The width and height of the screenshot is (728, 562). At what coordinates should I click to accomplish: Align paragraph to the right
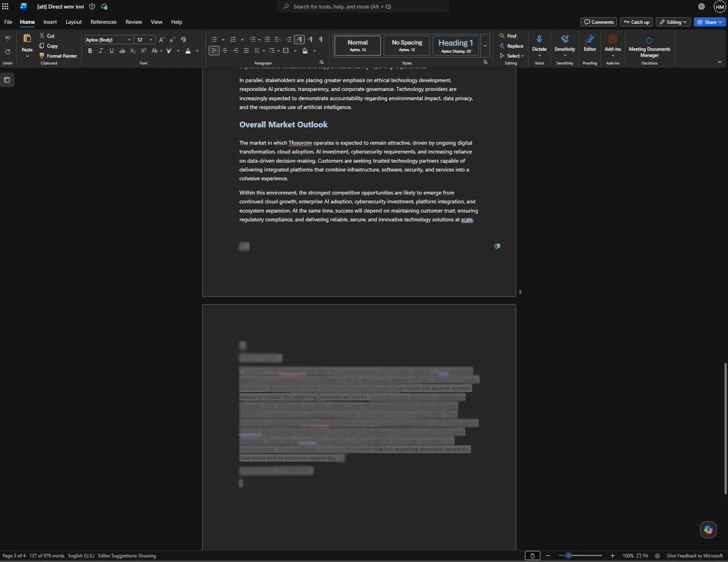(x=236, y=51)
